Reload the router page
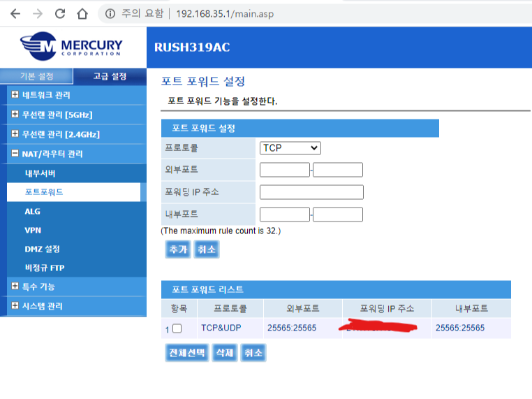The image size is (532, 399). (60, 14)
